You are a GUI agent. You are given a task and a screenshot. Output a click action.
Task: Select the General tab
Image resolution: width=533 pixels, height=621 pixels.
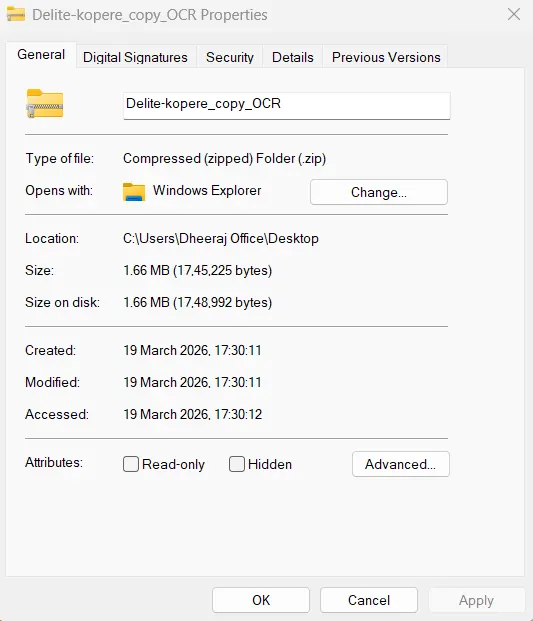point(41,55)
